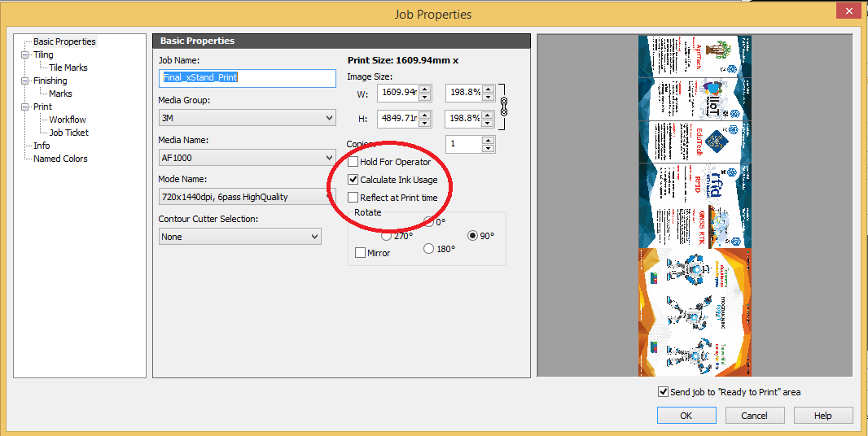868x436 pixels.
Task: Select the 270° rotation radio button
Action: point(386,236)
